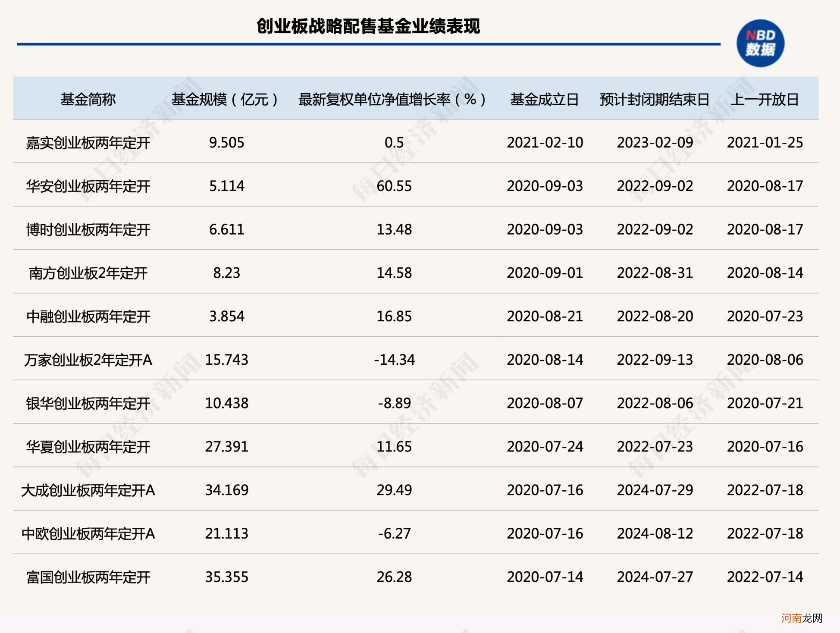The width and height of the screenshot is (840, 633).
Task: Click the establishment date 2021-02-10
Action: pyautogui.click(x=545, y=143)
